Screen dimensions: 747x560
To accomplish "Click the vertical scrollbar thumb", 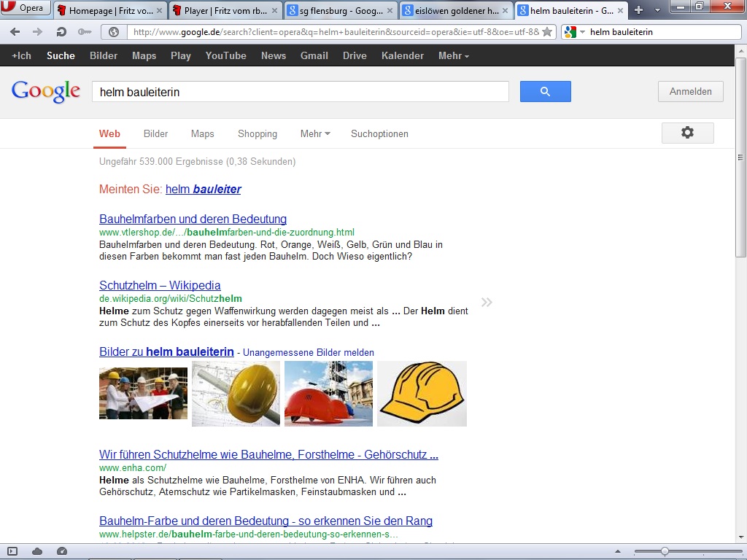I will (x=740, y=157).
